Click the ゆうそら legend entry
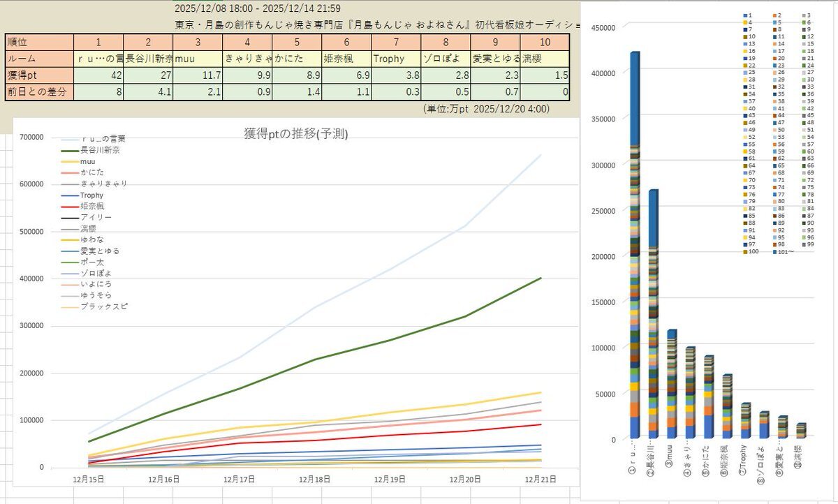Screen dimensions: 838x504 pyautogui.click(x=86, y=295)
